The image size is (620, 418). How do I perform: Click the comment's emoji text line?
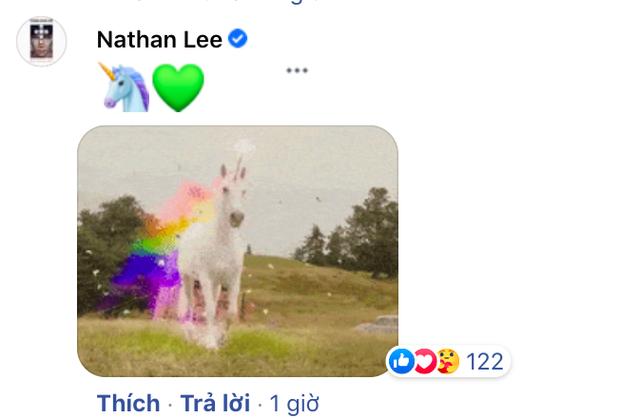[x=151, y=87]
